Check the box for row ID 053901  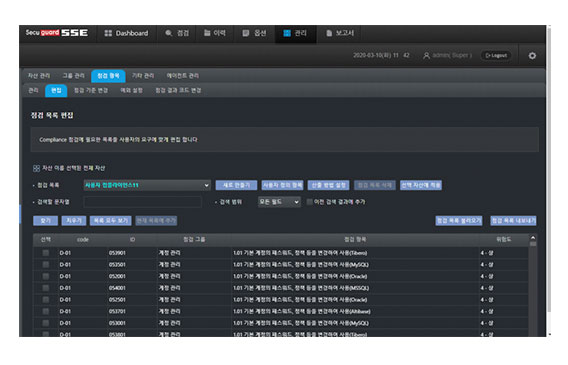[46, 253]
